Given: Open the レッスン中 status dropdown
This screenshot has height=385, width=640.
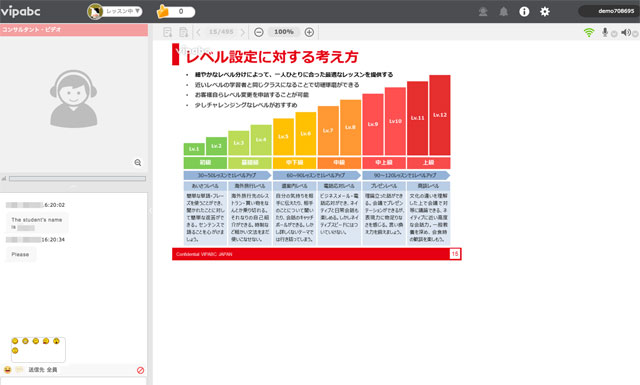Looking at the screenshot, I should 115,11.
